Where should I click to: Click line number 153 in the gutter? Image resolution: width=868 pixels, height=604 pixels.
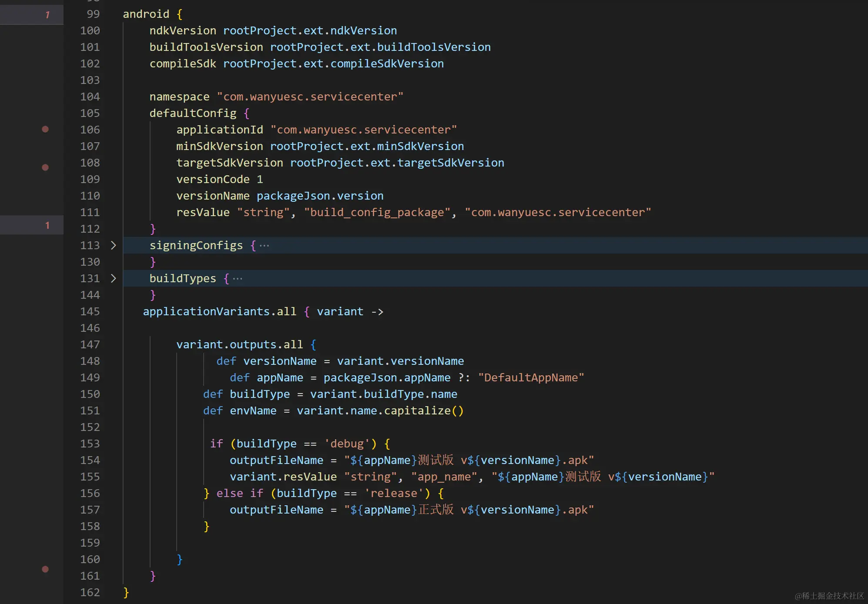(x=90, y=444)
